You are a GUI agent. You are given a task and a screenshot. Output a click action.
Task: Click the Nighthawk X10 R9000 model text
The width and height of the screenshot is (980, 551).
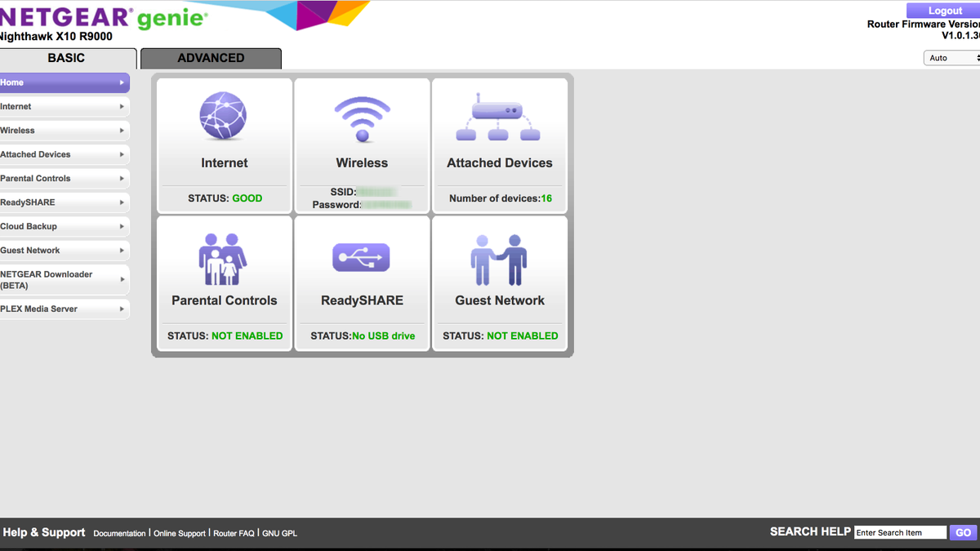point(56,37)
